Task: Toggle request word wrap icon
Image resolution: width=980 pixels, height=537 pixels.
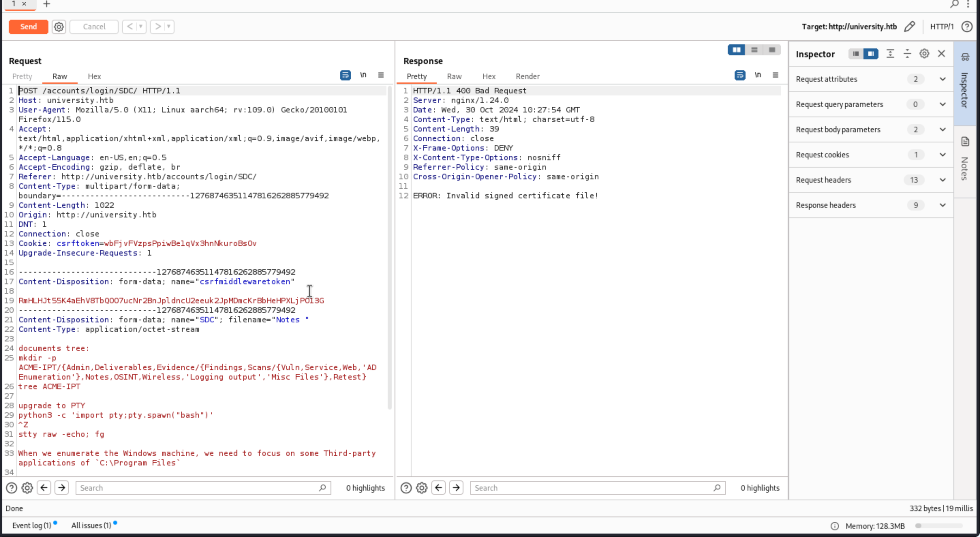Action: [x=345, y=75]
